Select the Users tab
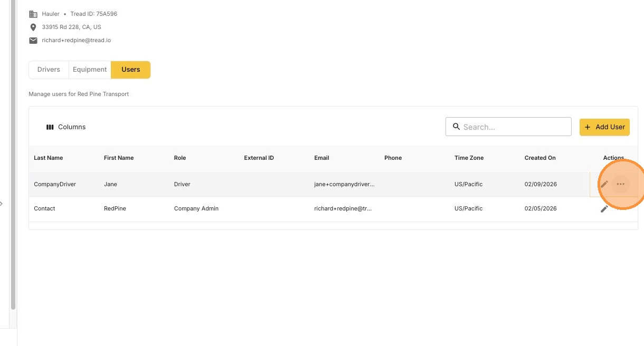Screen dimensions: 644x346 131,70
